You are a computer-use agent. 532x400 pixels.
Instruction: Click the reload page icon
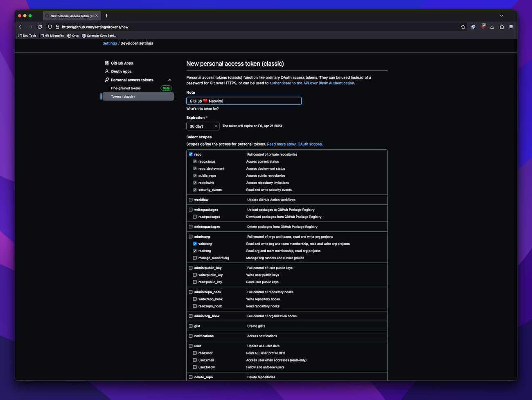(x=39, y=27)
